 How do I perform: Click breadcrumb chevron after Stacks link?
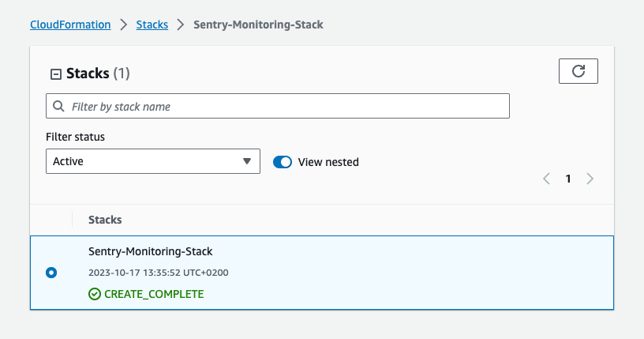point(182,25)
